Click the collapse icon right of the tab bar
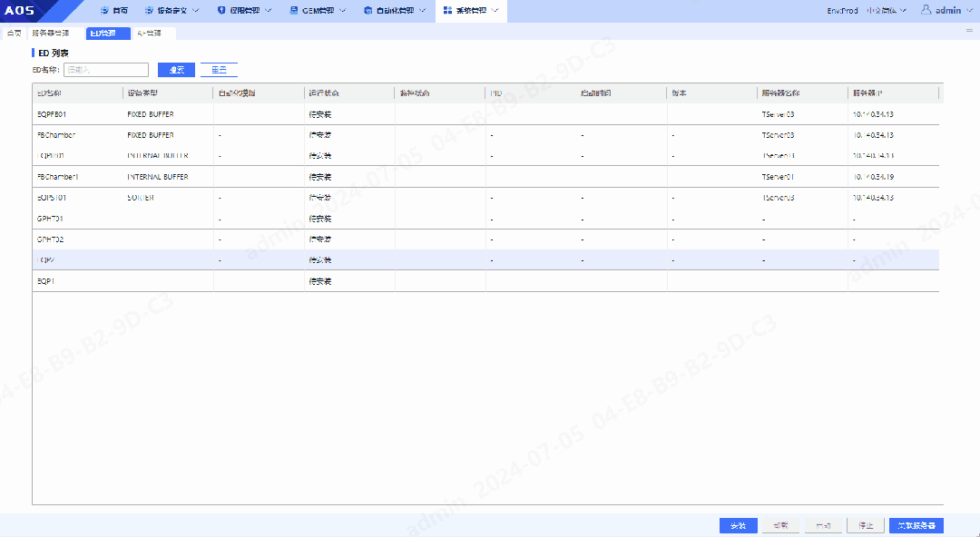 (968, 30)
